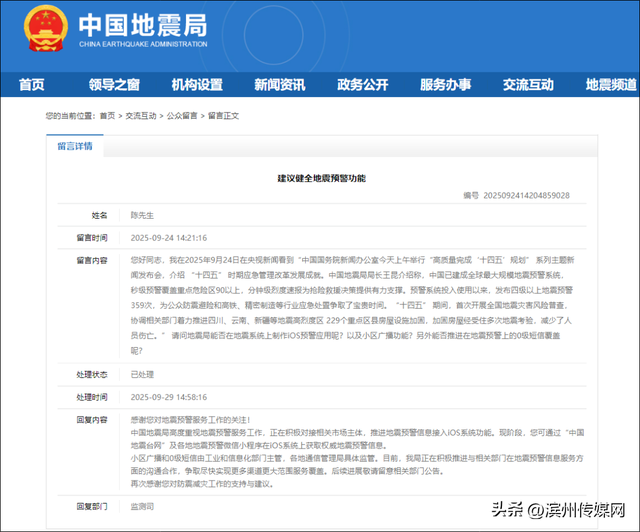Click the 中国地震局 site title
Screen dimensions: 640x532
143,25
